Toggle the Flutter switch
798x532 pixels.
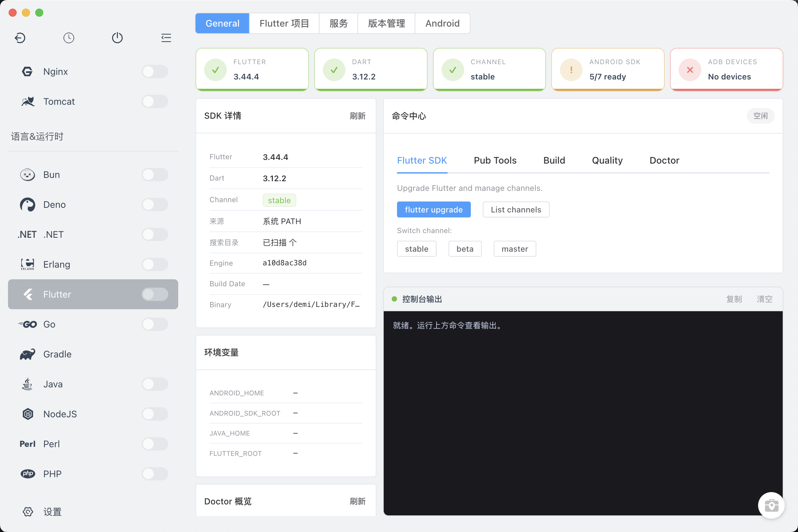pos(155,294)
